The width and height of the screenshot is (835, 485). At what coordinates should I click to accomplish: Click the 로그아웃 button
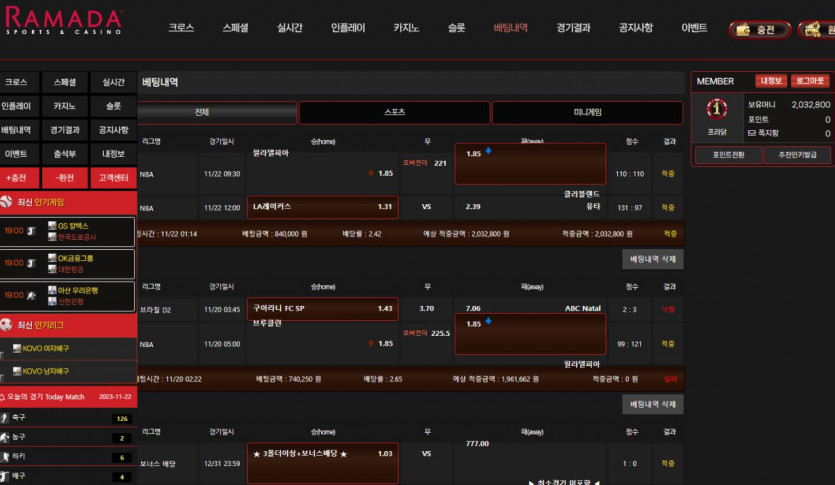point(809,81)
